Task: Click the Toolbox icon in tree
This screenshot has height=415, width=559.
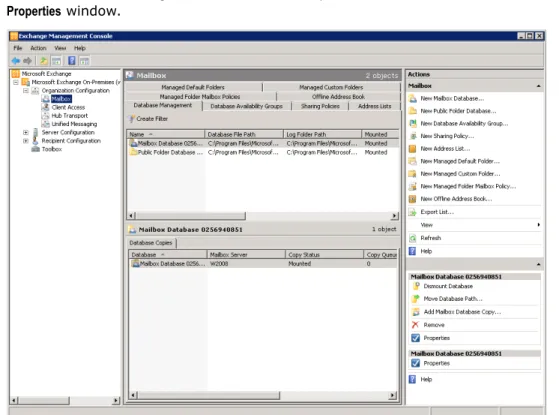Action: coord(35,149)
